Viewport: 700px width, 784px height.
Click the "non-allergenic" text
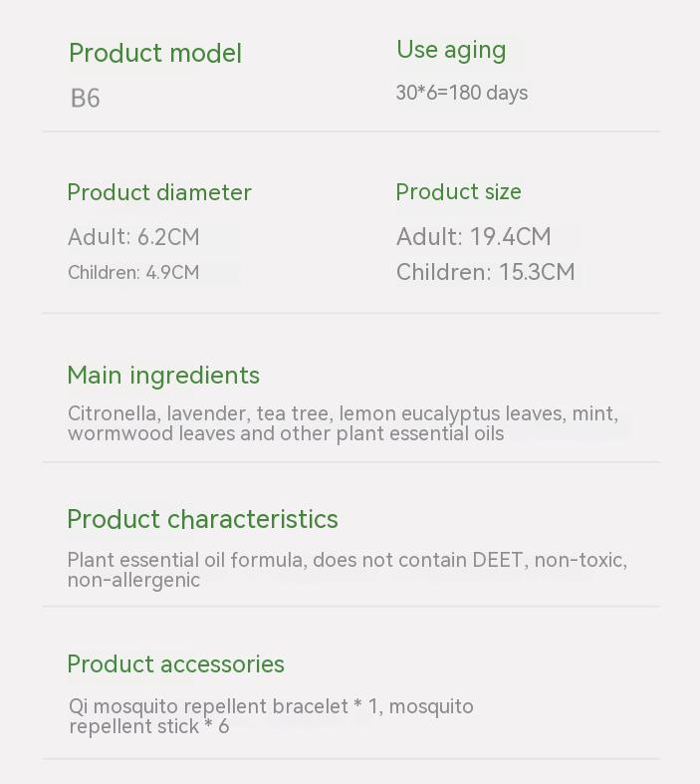[x=133, y=581]
